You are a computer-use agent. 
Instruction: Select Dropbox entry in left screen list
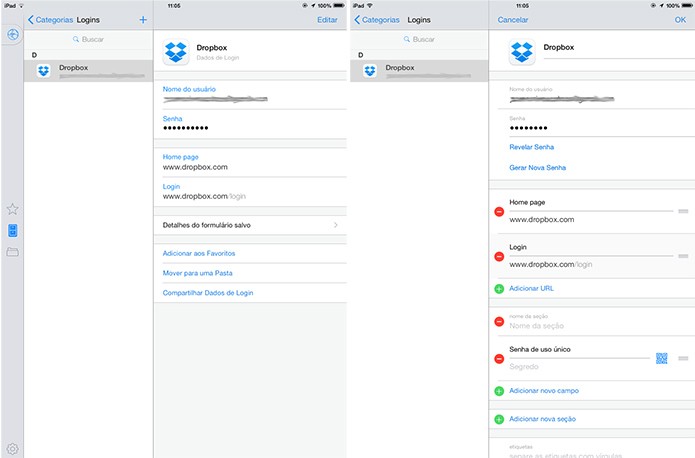(88, 71)
